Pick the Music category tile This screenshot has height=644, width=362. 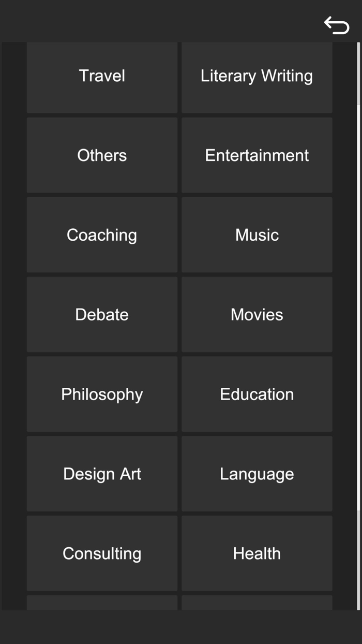coord(257,235)
